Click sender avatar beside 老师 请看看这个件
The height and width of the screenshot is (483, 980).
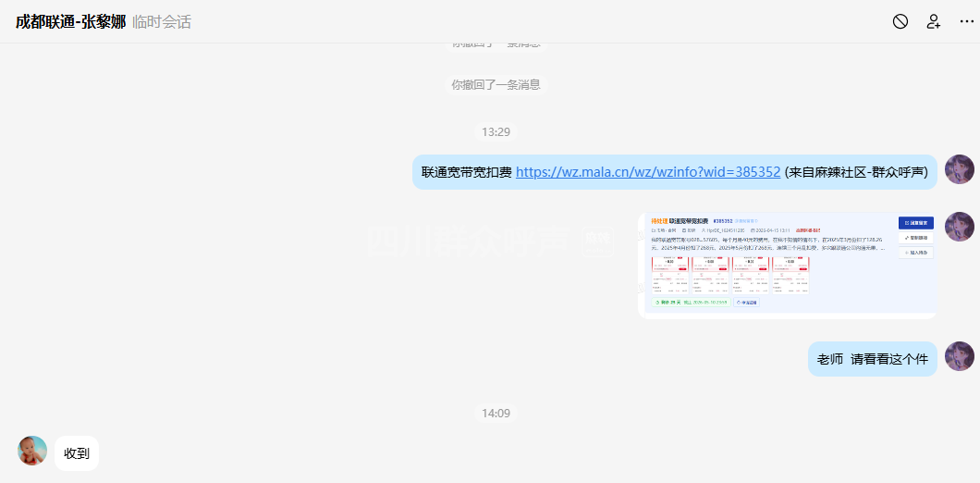[x=959, y=357]
